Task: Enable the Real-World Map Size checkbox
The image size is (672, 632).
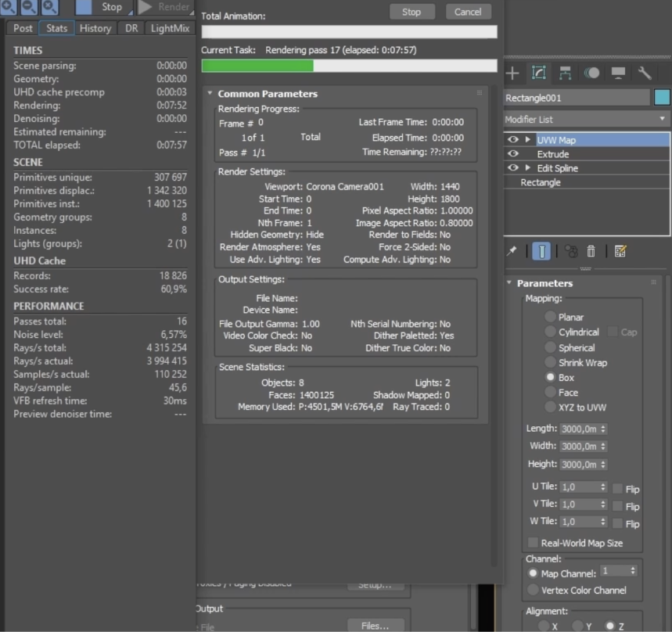Action: point(534,543)
